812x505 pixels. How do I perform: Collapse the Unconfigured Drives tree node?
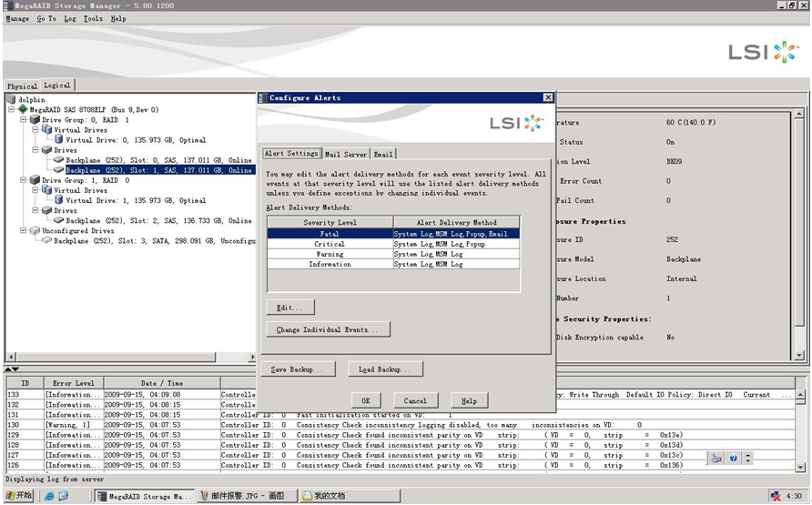24,231
